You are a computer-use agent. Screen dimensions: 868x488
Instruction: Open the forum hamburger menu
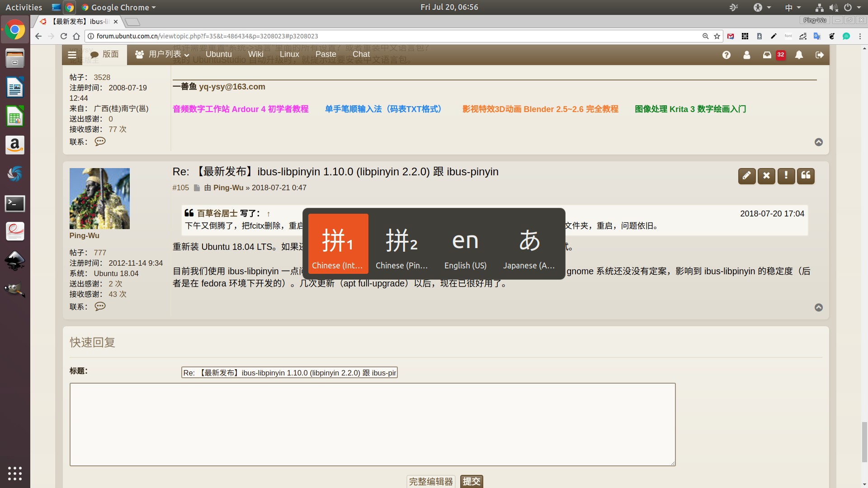coord(72,55)
